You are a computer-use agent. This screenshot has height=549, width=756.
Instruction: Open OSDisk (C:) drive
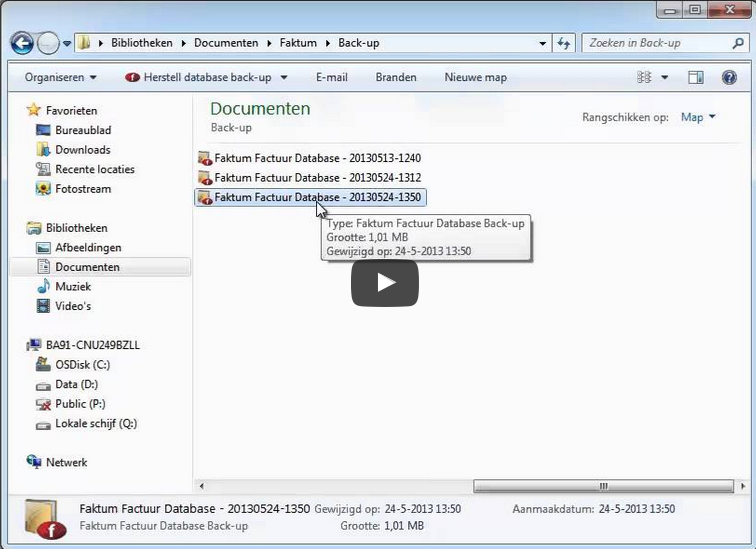coord(82,364)
